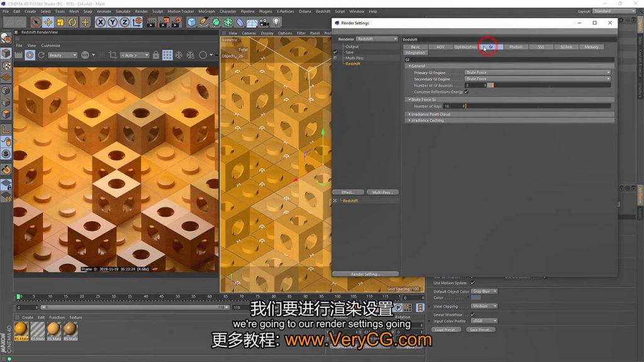Viewport: 644px width, 362px height.
Task: Open Edit Render Settings clapperboard gear icon
Action: [x=176, y=22]
